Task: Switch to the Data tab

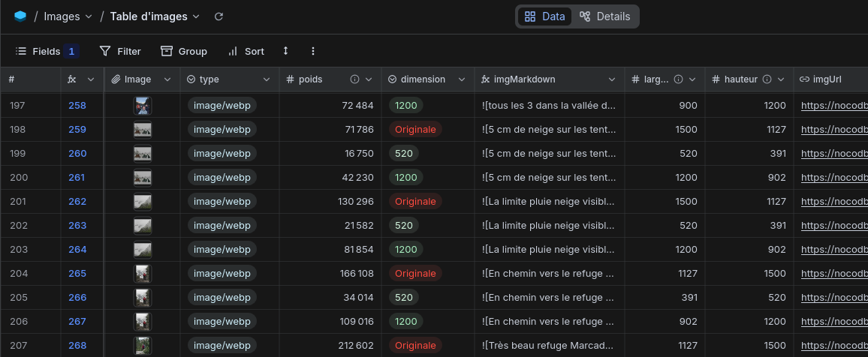Action: point(544,16)
